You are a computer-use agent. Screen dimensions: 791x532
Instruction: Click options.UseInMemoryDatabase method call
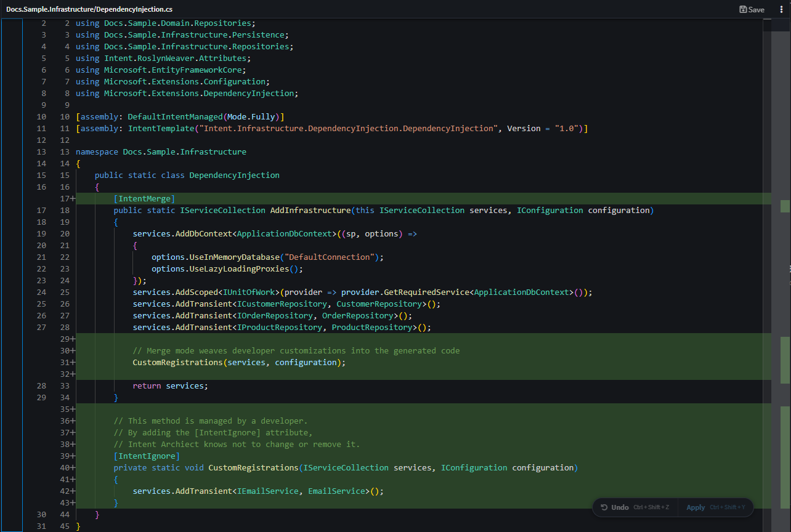click(267, 257)
